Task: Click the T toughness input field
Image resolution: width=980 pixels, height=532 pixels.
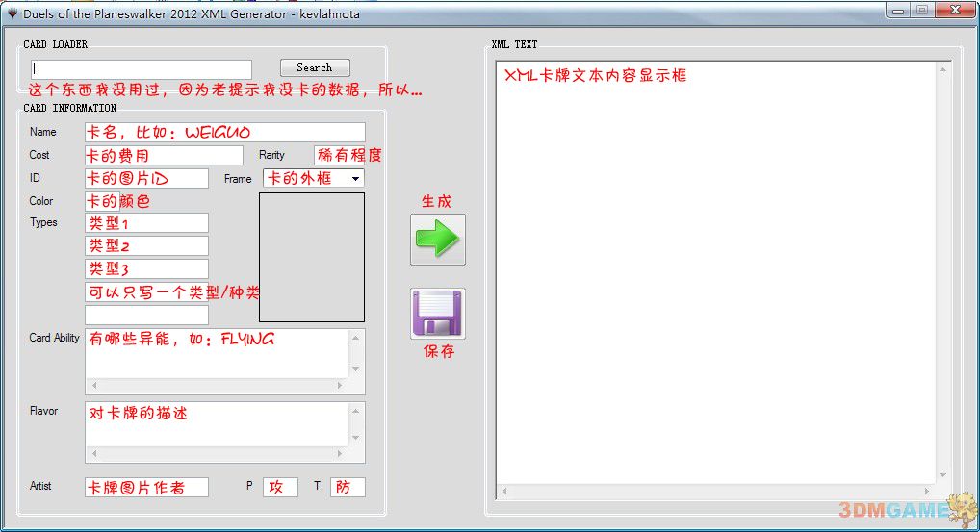Action: click(x=348, y=487)
